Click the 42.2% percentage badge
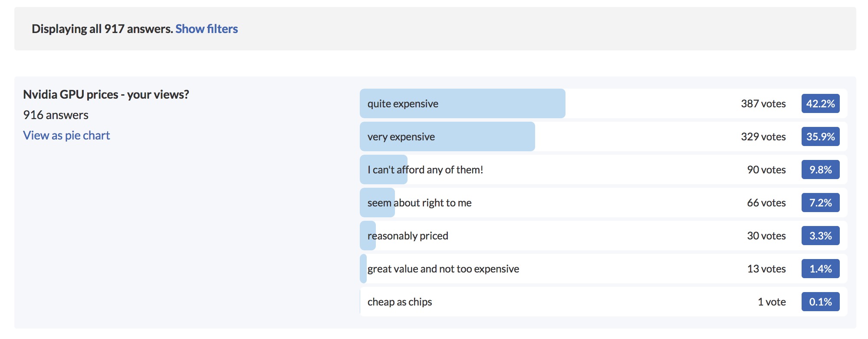Screen dimensions: 868x339 click(820, 103)
